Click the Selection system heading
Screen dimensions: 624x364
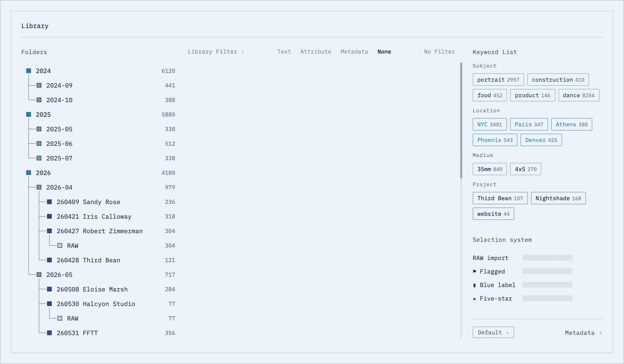pos(502,240)
